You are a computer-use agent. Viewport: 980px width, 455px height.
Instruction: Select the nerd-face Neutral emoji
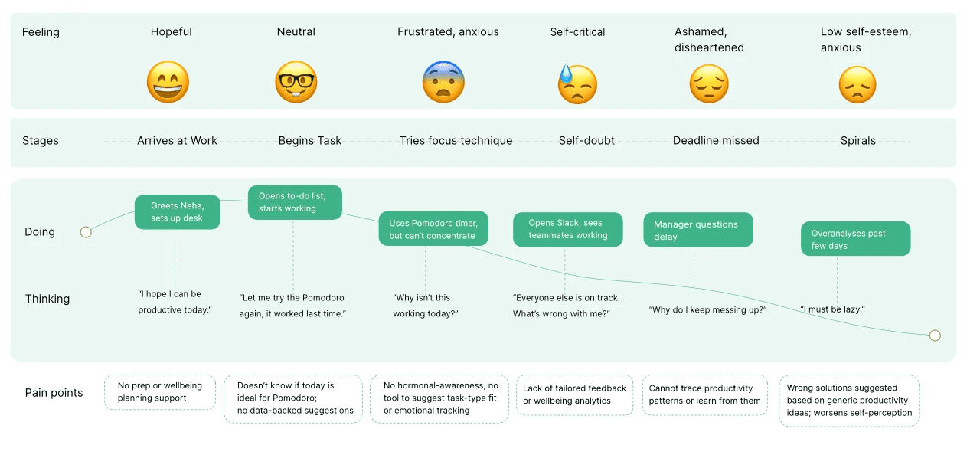pyautogui.click(x=296, y=82)
